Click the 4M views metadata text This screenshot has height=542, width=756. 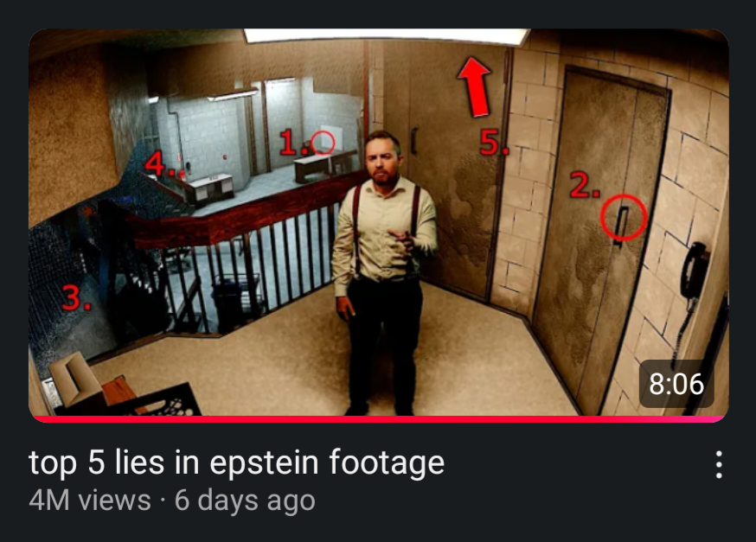tap(90, 501)
